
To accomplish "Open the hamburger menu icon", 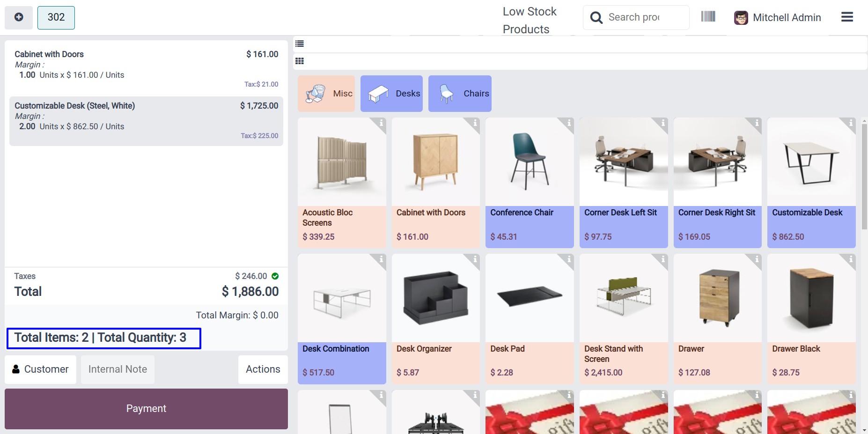I will point(847,17).
